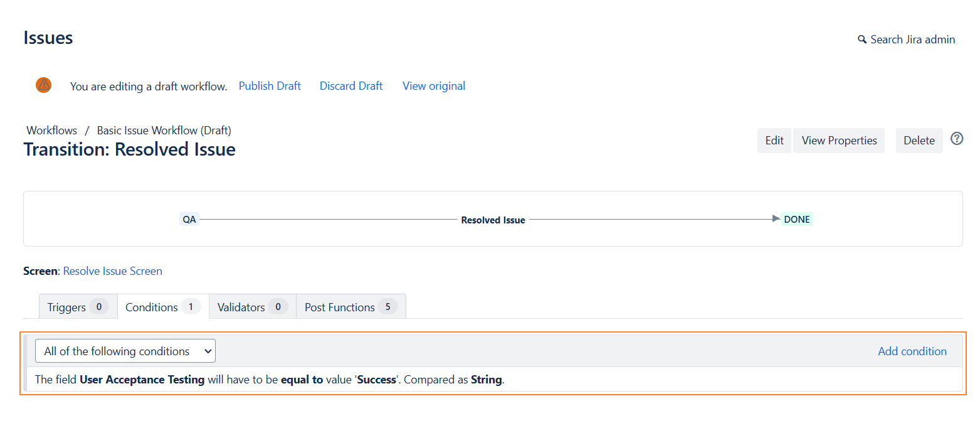Viewport: 980px width, 438px height.
Task: Click the View Properties button
Action: (838, 141)
